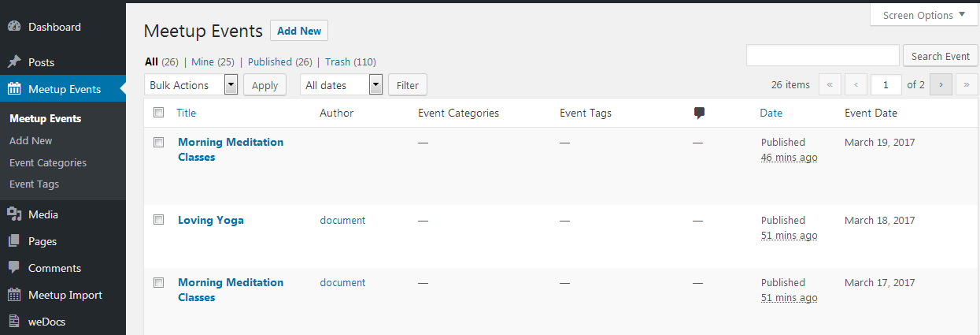Click the Dashboard gauge icon
Image resolution: width=980 pixels, height=335 pixels.
[14, 27]
